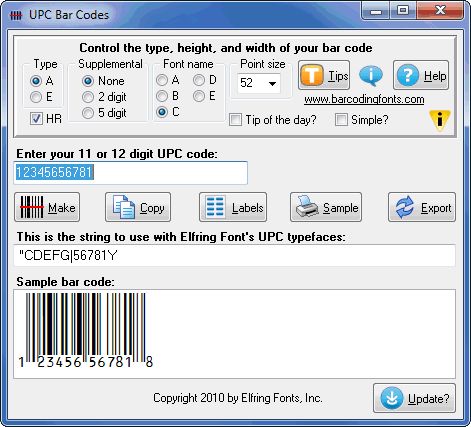
Task: Click the yellow triangle info icon
Action: 440,120
